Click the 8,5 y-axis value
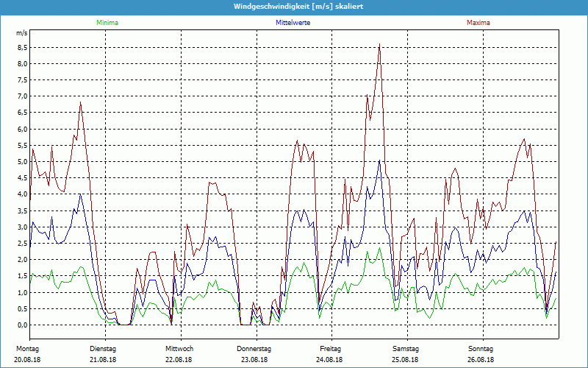 coord(23,47)
